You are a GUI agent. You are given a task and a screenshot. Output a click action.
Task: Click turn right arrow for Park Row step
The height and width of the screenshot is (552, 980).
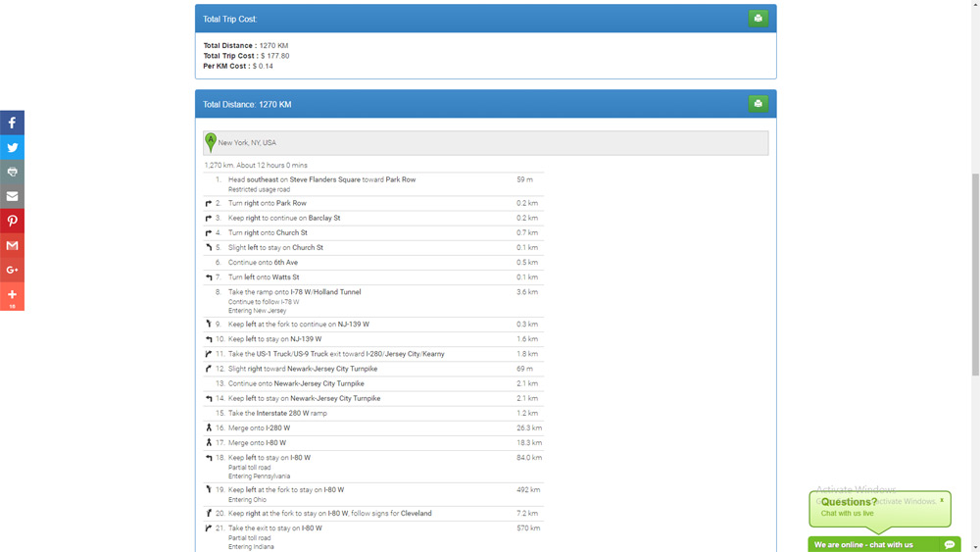(209, 203)
